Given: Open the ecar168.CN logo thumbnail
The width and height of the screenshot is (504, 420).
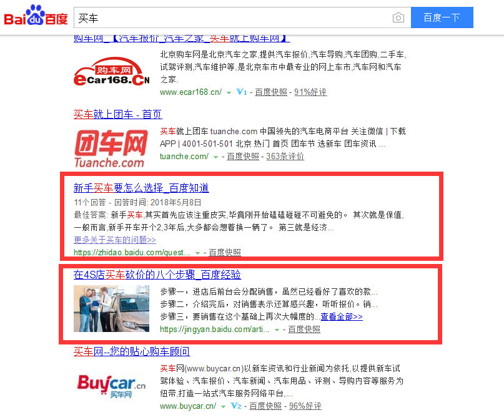Looking at the screenshot, I should click(112, 72).
